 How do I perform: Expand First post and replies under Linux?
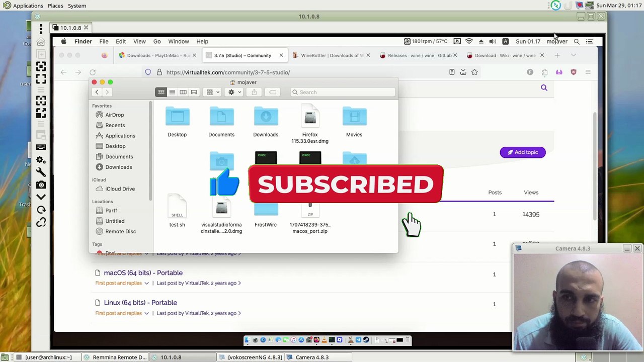(x=122, y=313)
